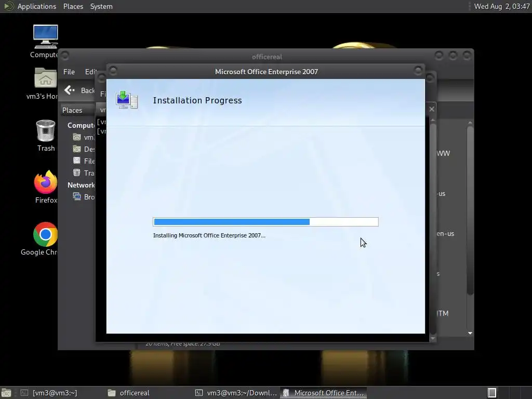Click down arrow of officereal scrollbar
The image size is (532, 399).
click(x=470, y=333)
